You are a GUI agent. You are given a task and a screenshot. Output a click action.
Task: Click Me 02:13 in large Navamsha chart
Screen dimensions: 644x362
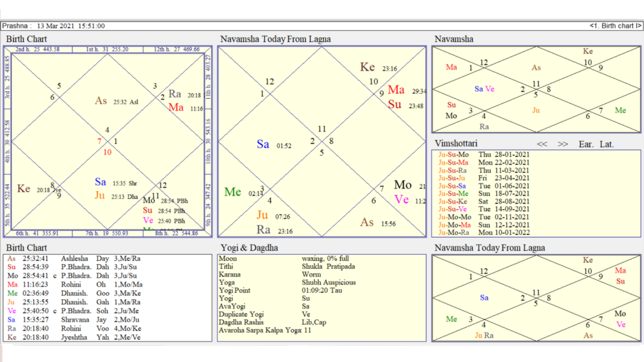tap(243, 192)
